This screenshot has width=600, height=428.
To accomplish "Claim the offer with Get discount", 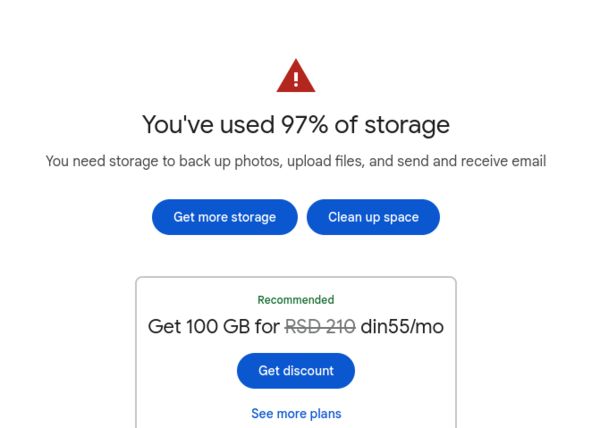I will [296, 371].
